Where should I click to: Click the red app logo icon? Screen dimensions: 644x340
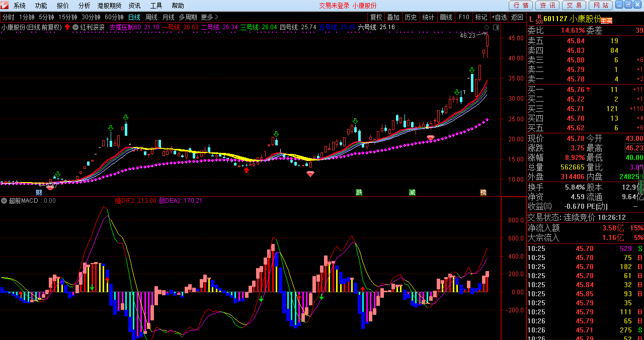(5, 5)
